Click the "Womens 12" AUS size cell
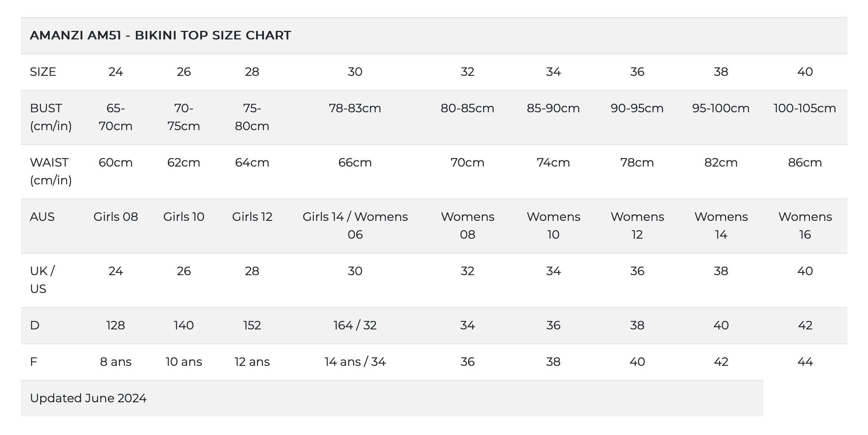Viewport: 868px width, 435px height. [x=637, y=226]
